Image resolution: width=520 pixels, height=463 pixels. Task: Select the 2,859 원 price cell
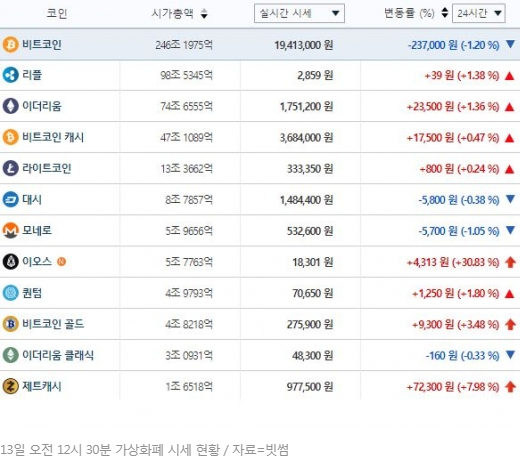(315, 75)
